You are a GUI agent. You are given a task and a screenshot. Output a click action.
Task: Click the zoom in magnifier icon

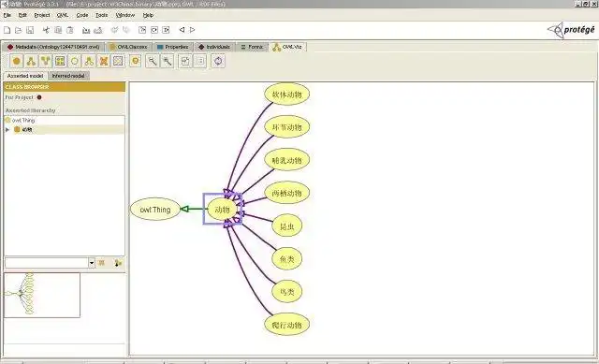[x=167, y=61]
